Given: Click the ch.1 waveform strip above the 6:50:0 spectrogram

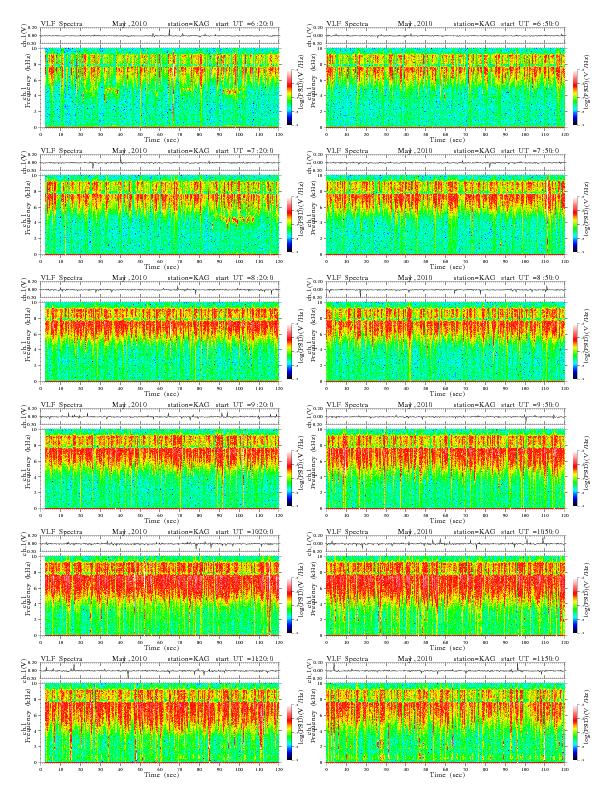Looking at the screenshot, I should 445,35.
